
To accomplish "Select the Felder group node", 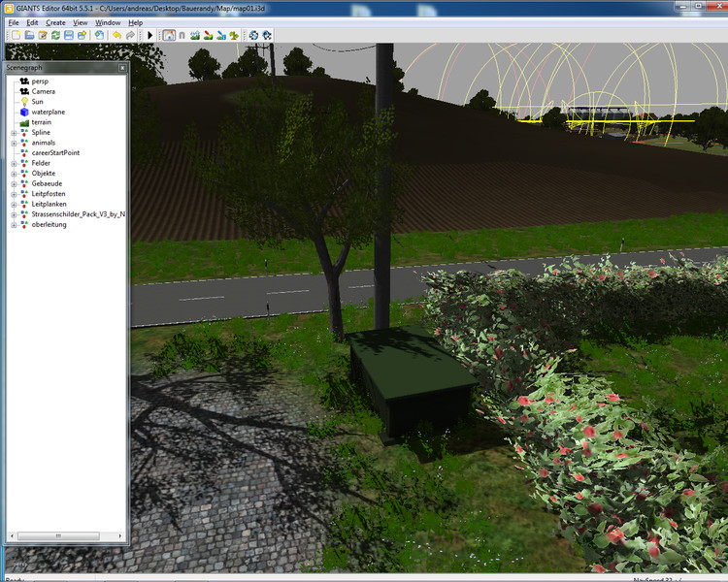I will point(41,163).
